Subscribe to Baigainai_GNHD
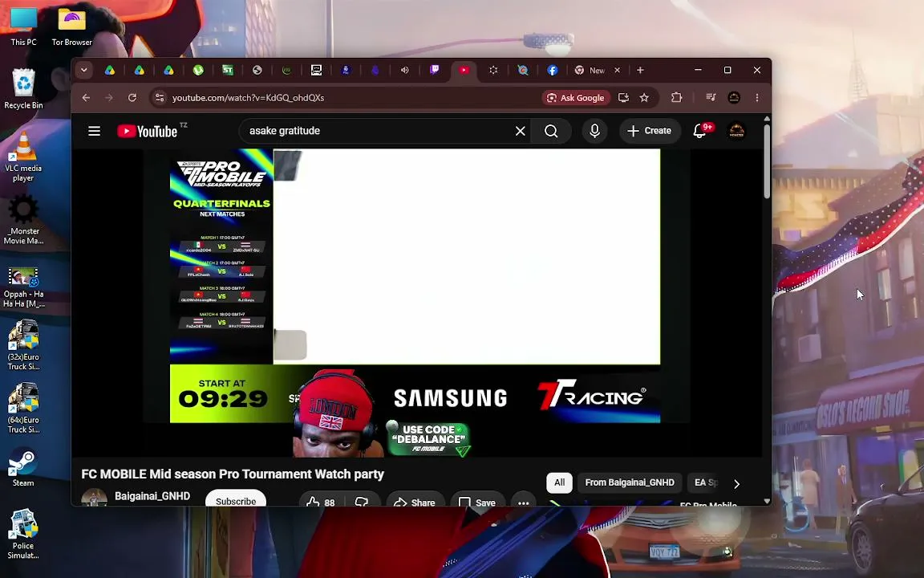The height and width of the screenshot is (578, 924). coord(236,499)
